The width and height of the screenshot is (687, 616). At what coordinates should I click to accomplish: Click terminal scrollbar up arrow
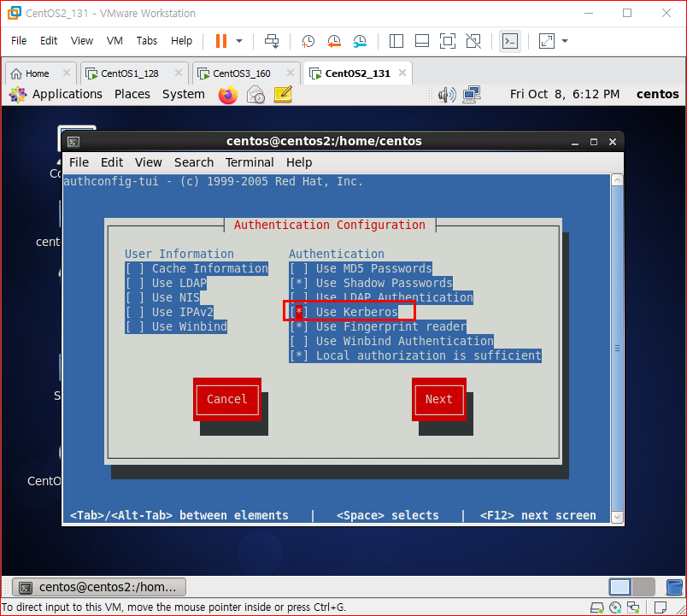click(x=617, y=179)
